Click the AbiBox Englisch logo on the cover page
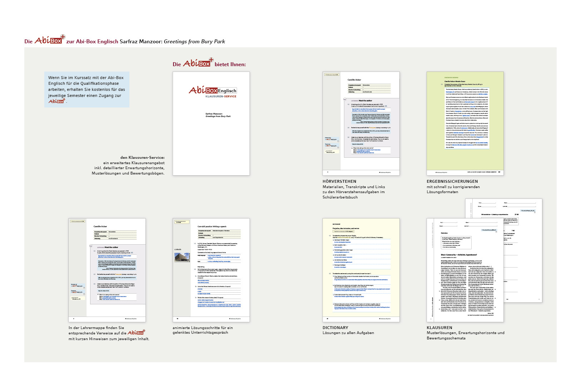Screen dimensions: 581x392 pos(212,90)
